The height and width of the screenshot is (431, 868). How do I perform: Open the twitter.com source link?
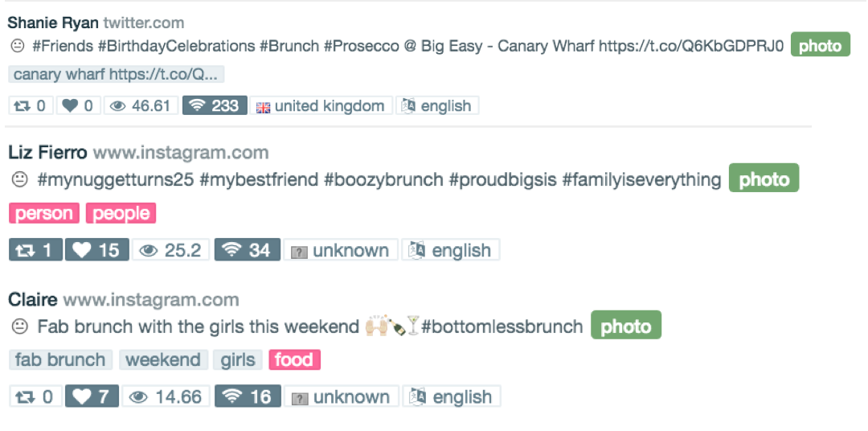[x=144, y=23]
